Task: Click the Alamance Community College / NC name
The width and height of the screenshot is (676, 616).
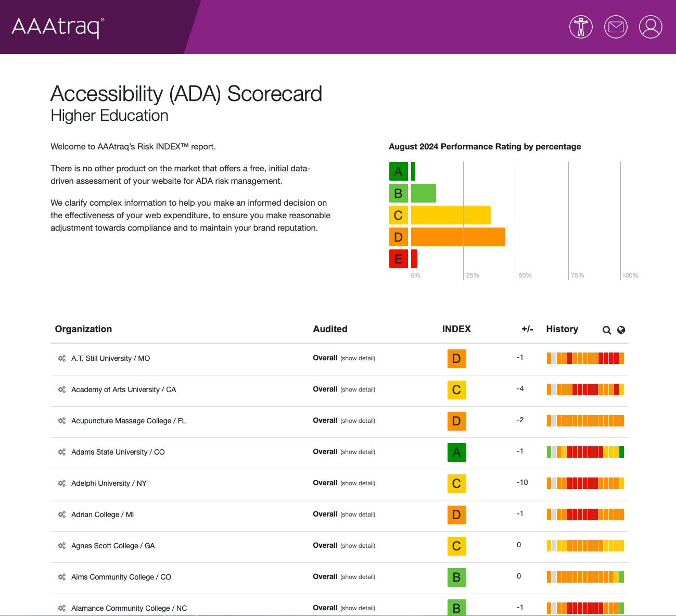Action: point(129,608)
